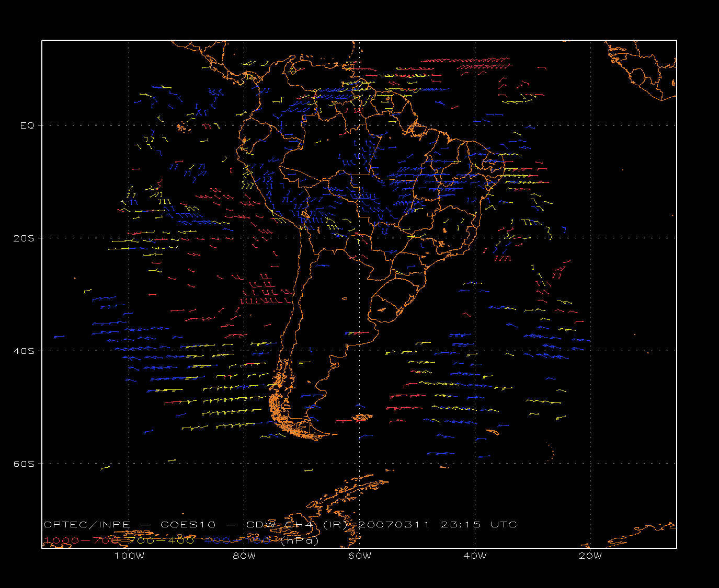Viewport: 719px width, 588px height.
Task: Click the UTC text in caption
Action: click(x=504, y=525)
